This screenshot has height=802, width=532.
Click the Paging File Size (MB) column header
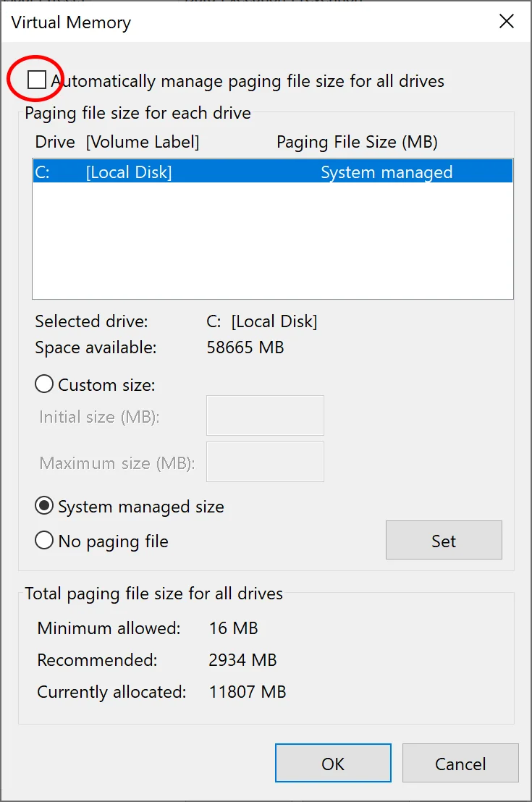(357, 142)
